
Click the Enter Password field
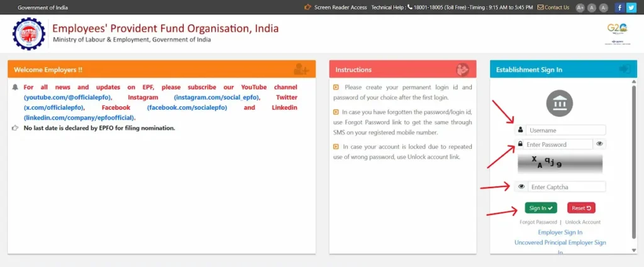coord(557,144)
